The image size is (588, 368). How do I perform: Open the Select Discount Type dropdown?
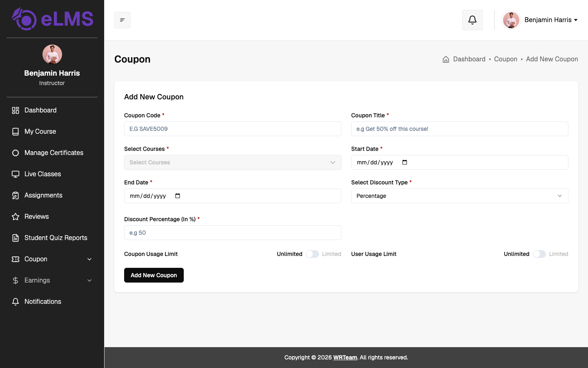[x=460, y=196]
